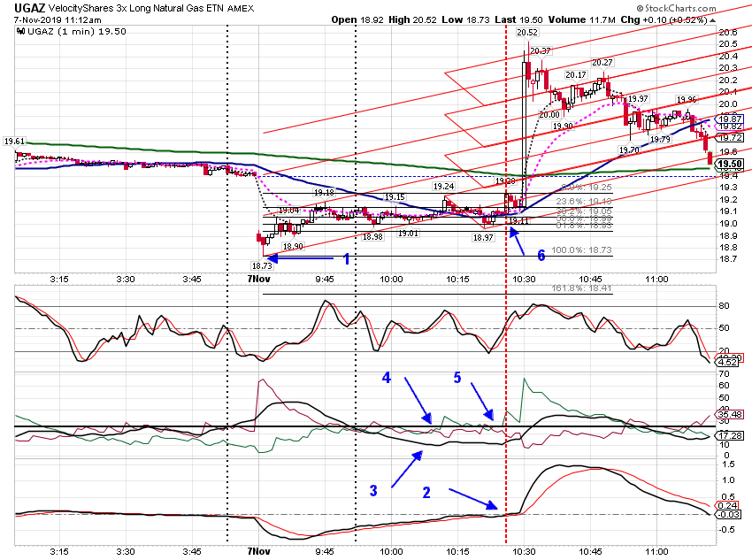Click the High 20.52 value in the header
The image size is (752, 560).
(x=412, y=20)
